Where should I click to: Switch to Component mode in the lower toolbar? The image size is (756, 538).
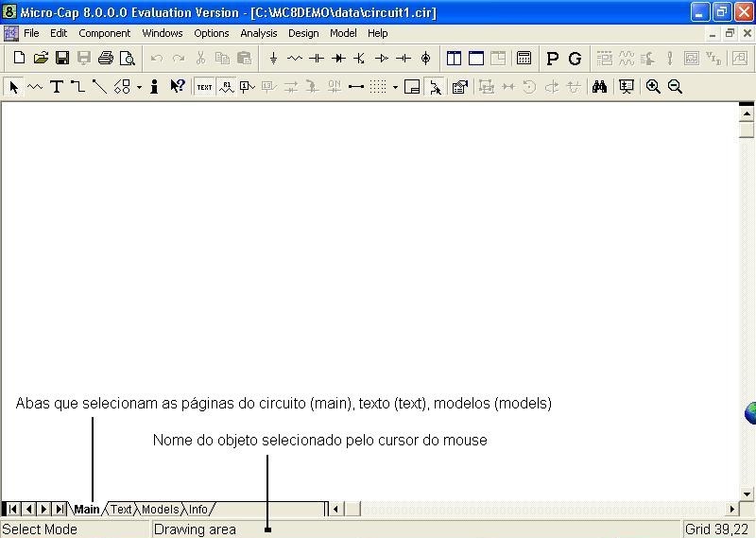(x=35, y=87)
